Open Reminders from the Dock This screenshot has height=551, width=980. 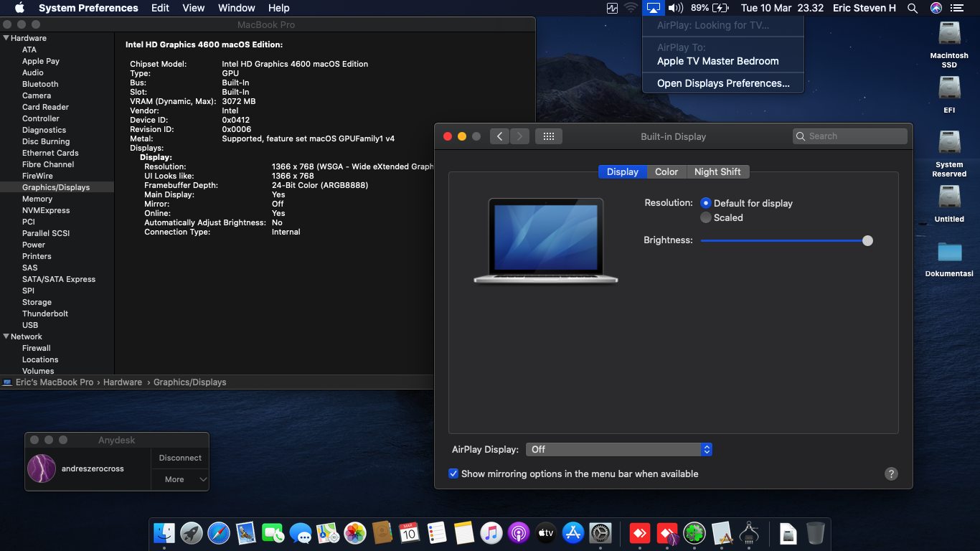(436, 533)
